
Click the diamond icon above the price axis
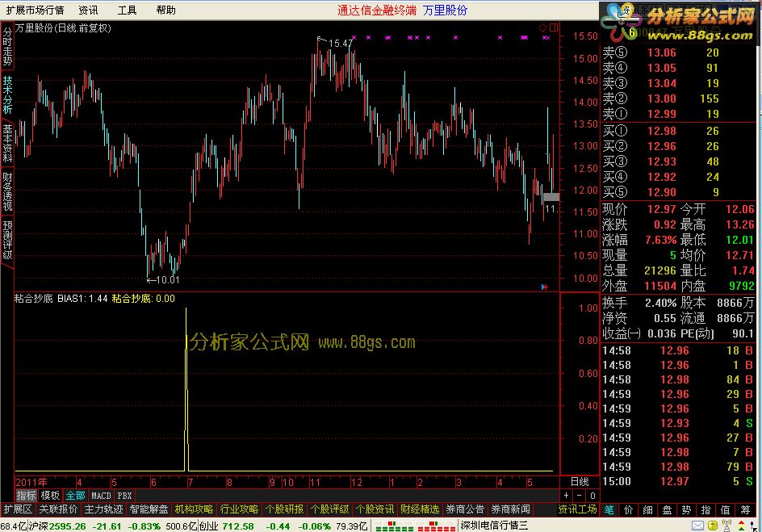(542, 27)
